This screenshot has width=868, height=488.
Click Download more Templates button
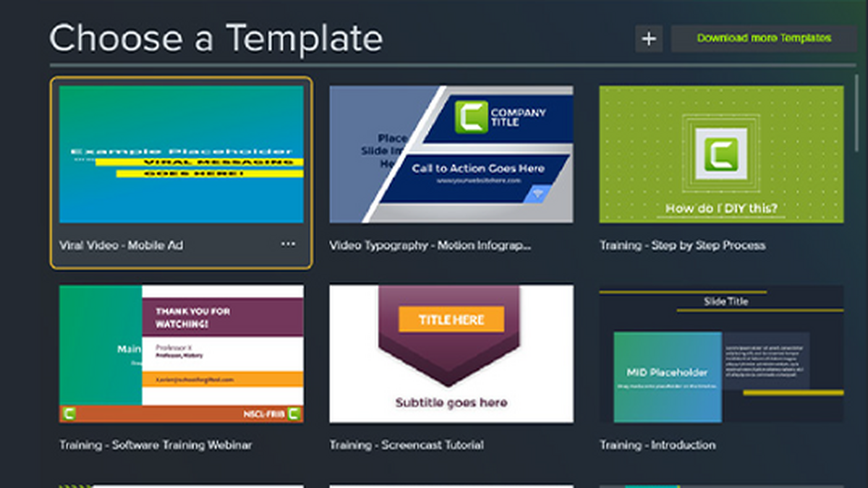(x=764, y=38)
